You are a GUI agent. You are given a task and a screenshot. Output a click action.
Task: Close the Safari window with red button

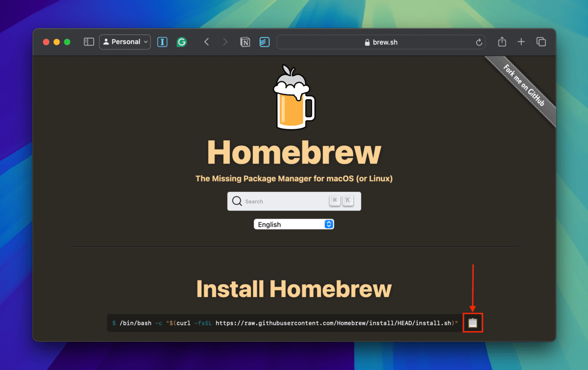click(x=46, y=42)
